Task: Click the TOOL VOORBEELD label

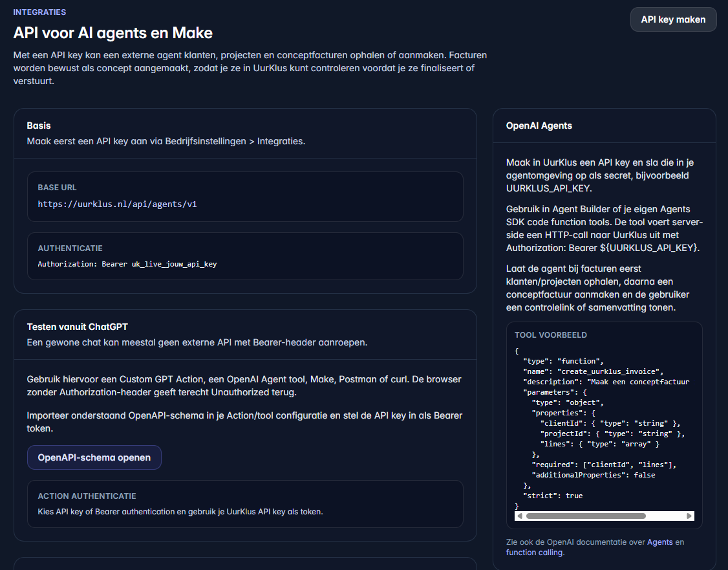Action: point(551,335)
